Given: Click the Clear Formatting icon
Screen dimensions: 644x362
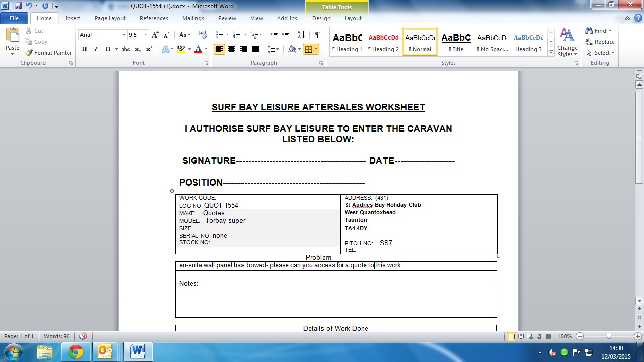Looking at the screenshot, I should coord(203,35).
